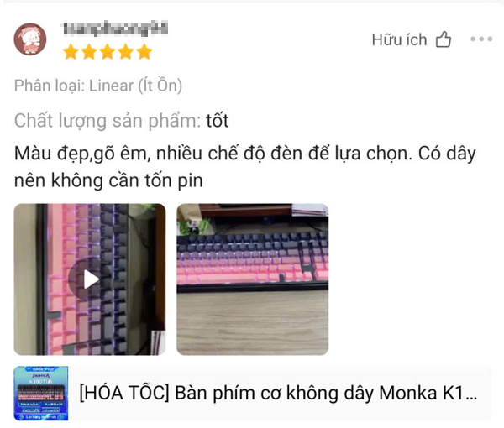
Task: Click the Hữu ích helpful label
Action: pyautogui.click(x=399, y=39)
